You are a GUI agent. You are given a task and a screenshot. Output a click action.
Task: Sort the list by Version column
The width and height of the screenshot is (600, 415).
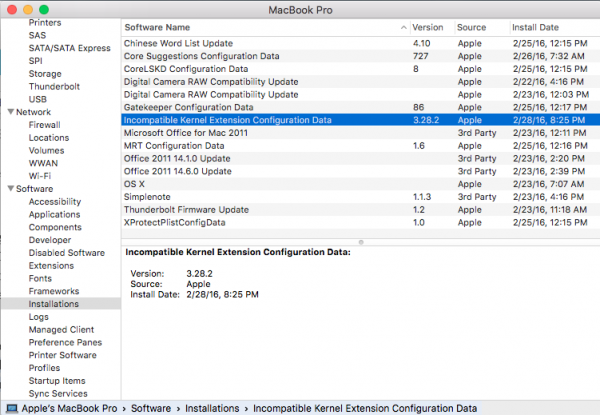428,27
